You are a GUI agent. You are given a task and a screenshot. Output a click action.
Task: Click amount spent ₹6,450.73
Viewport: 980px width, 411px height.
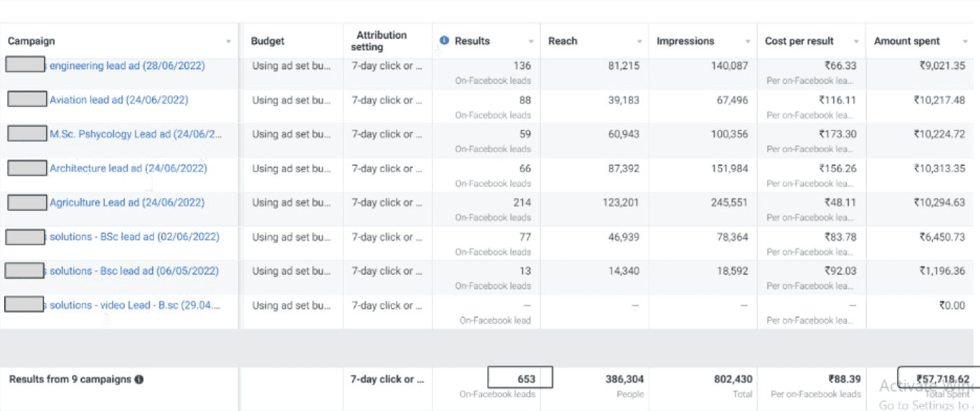tap(942, 237)
